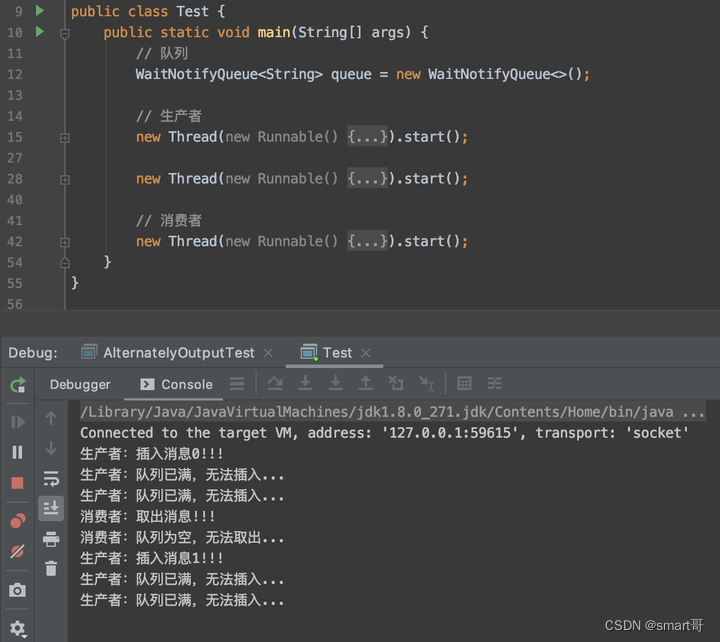Switch to the AlternatelyOutputTest debug tab
The width and height of the screenshot is (720, 642).
point(178,353)
